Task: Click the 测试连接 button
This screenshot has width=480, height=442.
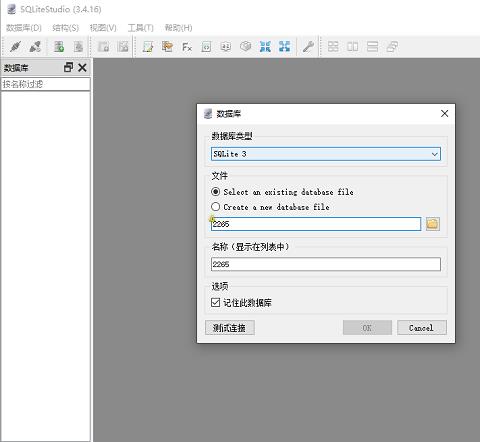Action: [230, 328]
